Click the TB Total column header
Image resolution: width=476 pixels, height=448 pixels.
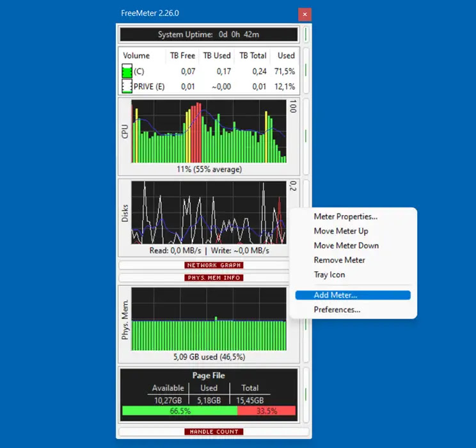[x=253, y=56]
